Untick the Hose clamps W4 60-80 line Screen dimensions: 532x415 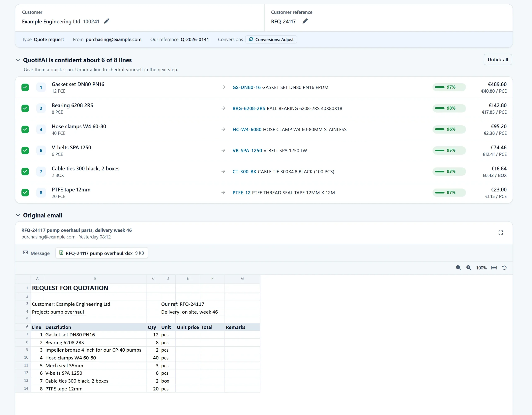(x=25, y=129)
